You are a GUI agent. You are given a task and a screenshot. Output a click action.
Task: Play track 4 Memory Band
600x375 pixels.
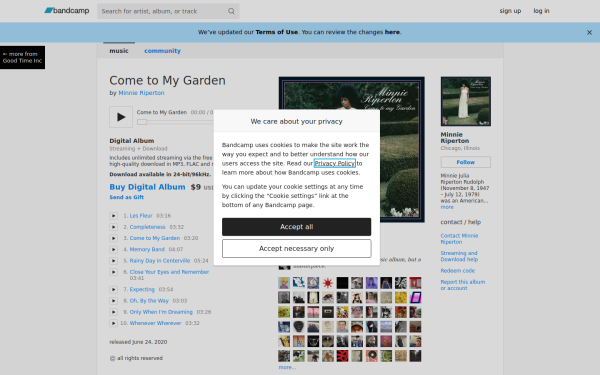pyautogui.click(x=113, y=249)
